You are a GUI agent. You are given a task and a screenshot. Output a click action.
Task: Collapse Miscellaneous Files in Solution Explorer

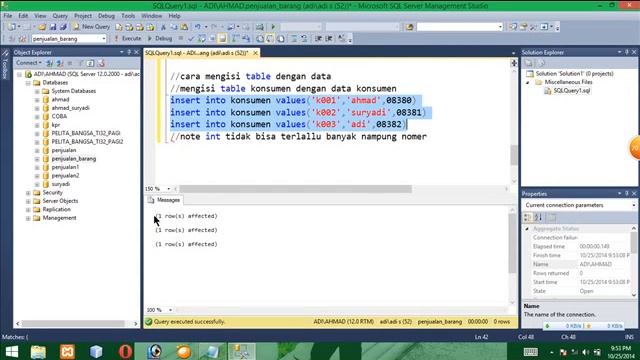click(x=527, y=82)
